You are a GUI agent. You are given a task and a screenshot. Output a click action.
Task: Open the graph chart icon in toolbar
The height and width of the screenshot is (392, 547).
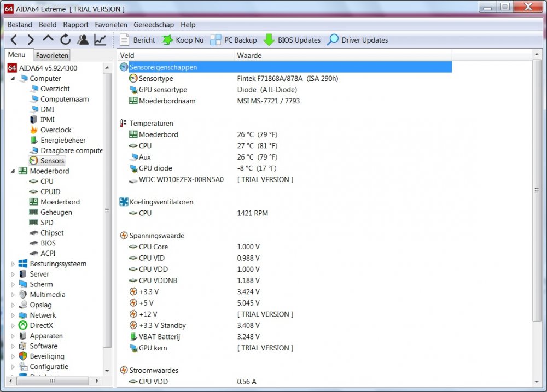click(x=100, y=40)
